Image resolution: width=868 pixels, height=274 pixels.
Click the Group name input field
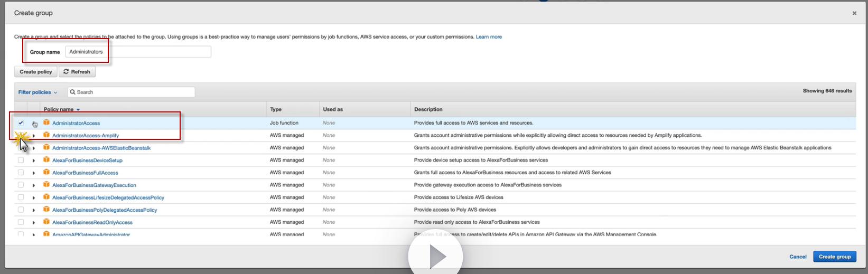click(x=138, y=52)
